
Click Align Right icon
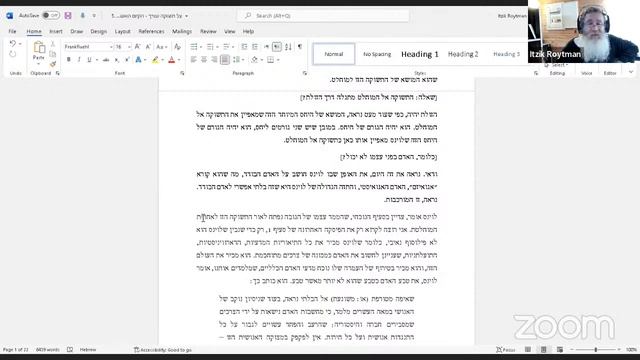coord(214,60)
